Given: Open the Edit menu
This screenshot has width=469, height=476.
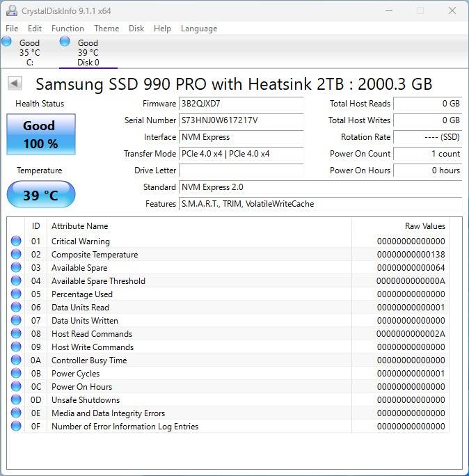Looking at the screenshot, I should click(35, 29).
